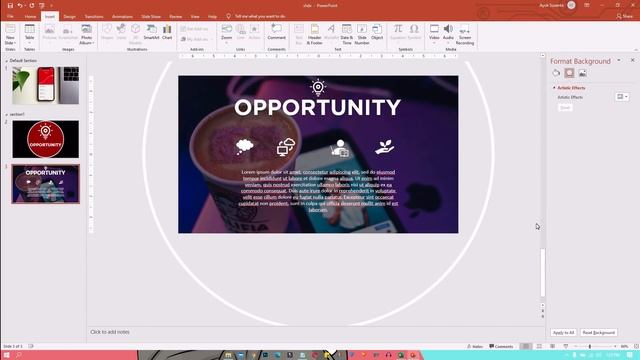Open Ribbon Display Options
Image resolution: width=640 pixels, height=360 pixels.
(x=587, y=5)
